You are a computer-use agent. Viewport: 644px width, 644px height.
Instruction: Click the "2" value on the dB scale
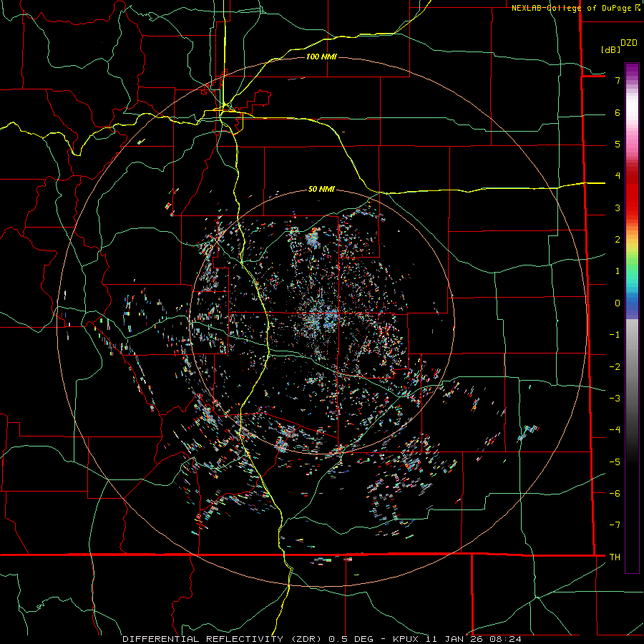coord(618,240)
